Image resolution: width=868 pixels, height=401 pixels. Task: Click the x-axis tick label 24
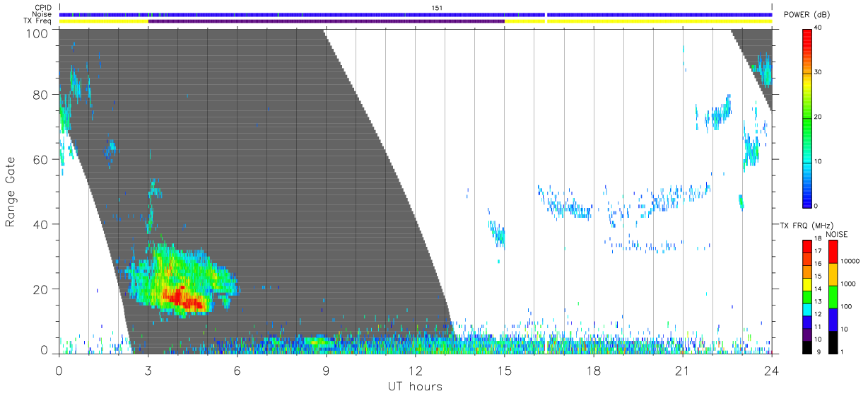click(772, 370)
